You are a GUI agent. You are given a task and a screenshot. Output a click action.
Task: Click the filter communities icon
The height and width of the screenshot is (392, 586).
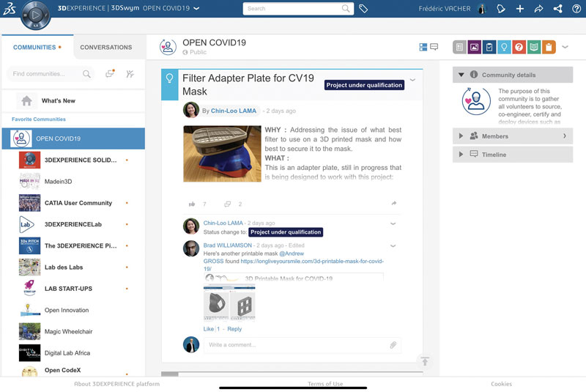pos(130,73)
